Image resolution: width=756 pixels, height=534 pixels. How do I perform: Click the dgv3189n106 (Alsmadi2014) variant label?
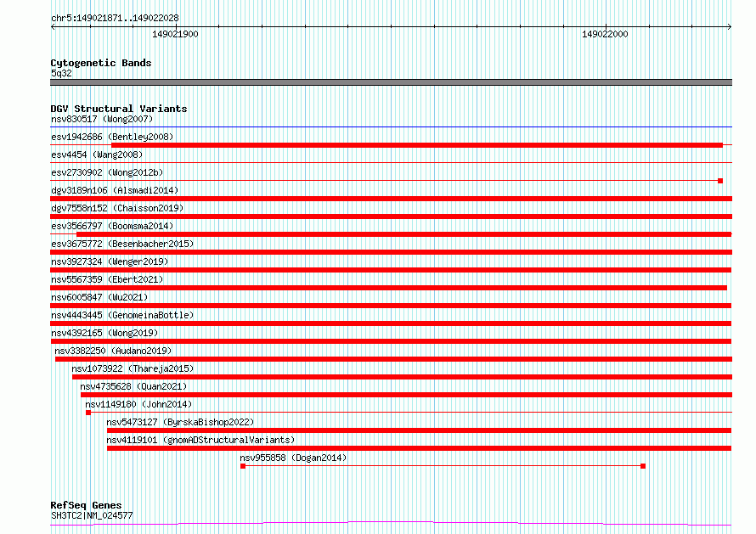click(115, 190)
